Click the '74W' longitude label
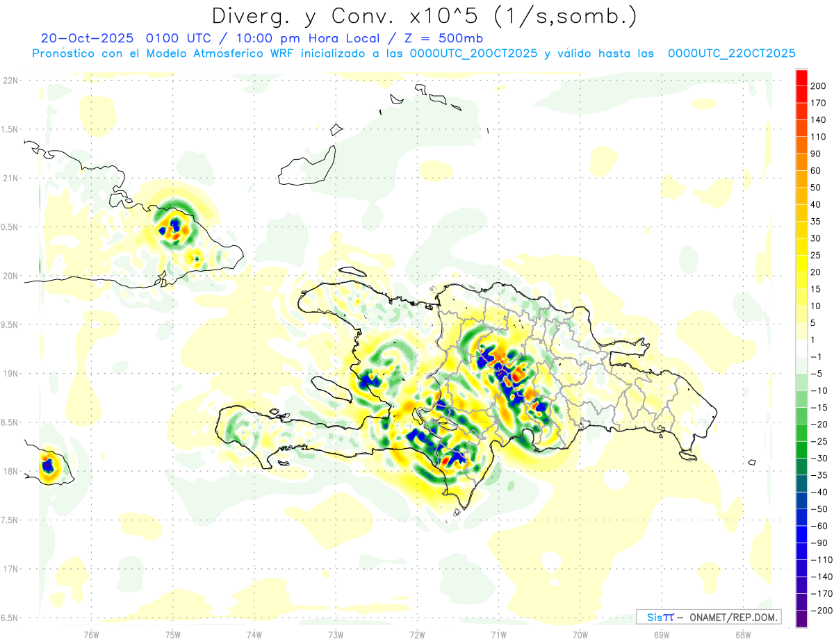Screen dimensions: 834x644 [254, 634]
